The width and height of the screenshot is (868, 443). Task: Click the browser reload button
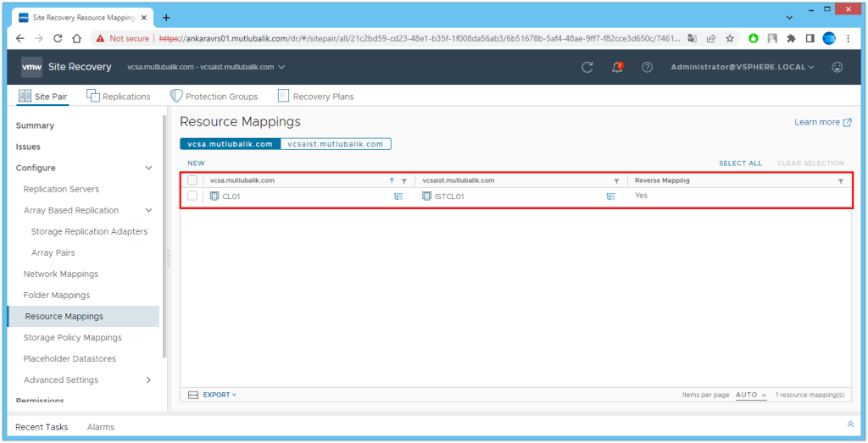click(x=58, y=39)
